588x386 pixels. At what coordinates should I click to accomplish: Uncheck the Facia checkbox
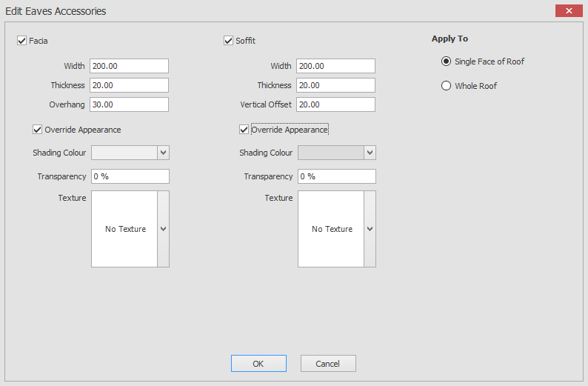[21, 41]
